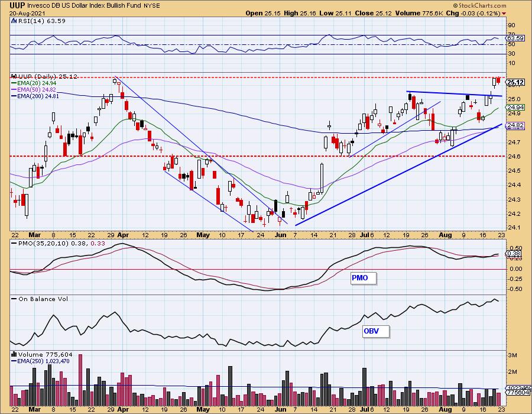Image resolution: width=532 pixels, height=414 pixels.
Task: Click the Apr label on volume panel date axis
Action: tap(123, 409)
